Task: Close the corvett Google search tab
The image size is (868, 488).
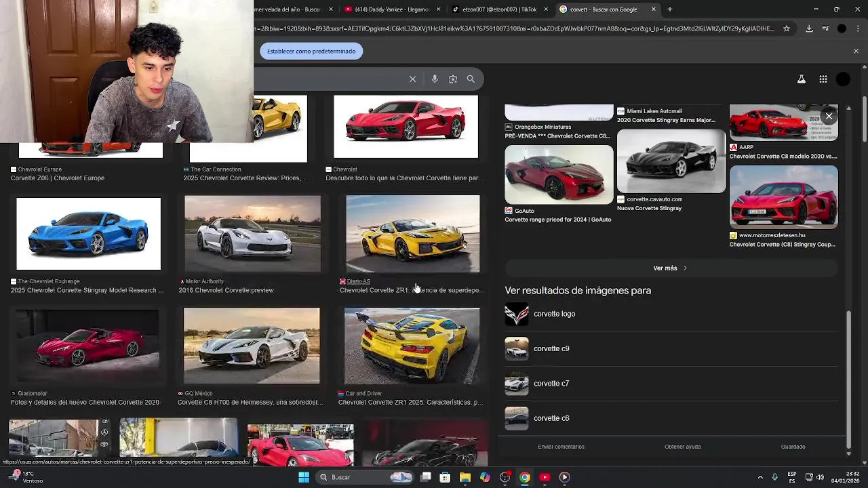Action: pos(654,9)
